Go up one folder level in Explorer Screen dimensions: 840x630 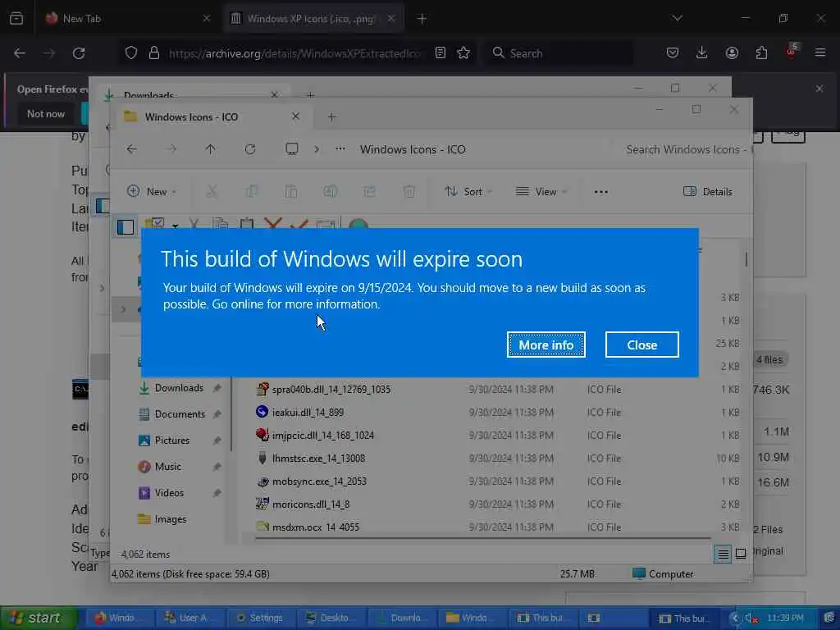[x=210, y=149]
